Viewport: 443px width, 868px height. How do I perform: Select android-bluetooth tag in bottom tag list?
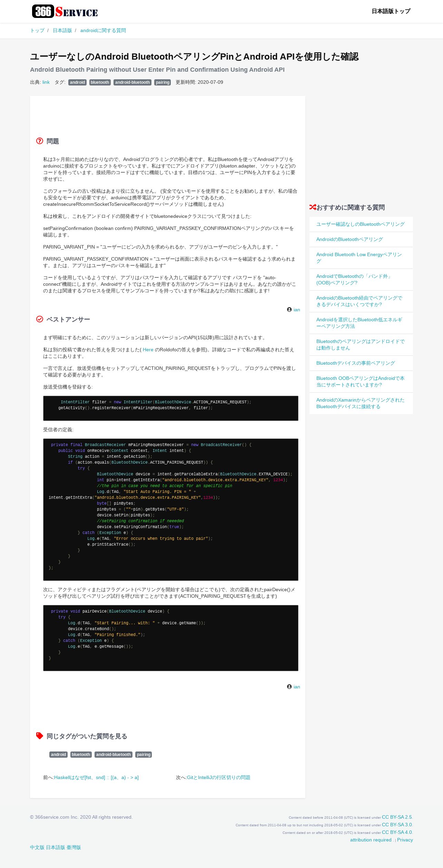(114, 755)
